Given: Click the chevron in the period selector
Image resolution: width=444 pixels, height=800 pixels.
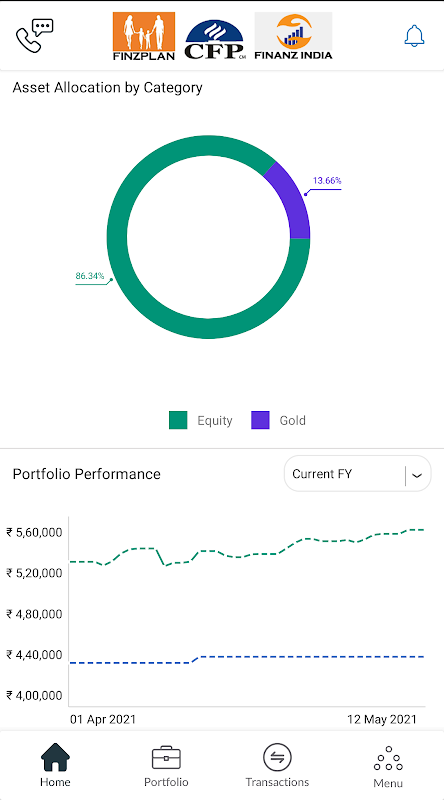Looking at the screenshot, I should pyautogui.click(x=417, y=475).
